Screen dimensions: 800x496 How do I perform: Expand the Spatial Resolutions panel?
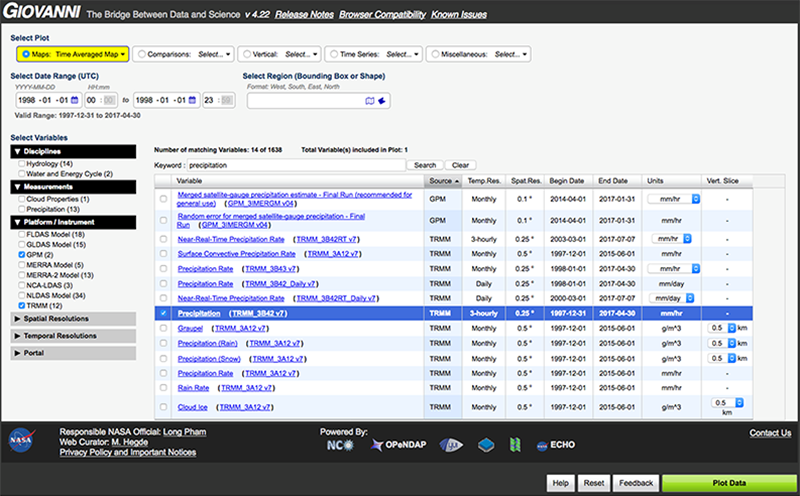(73, 318)
